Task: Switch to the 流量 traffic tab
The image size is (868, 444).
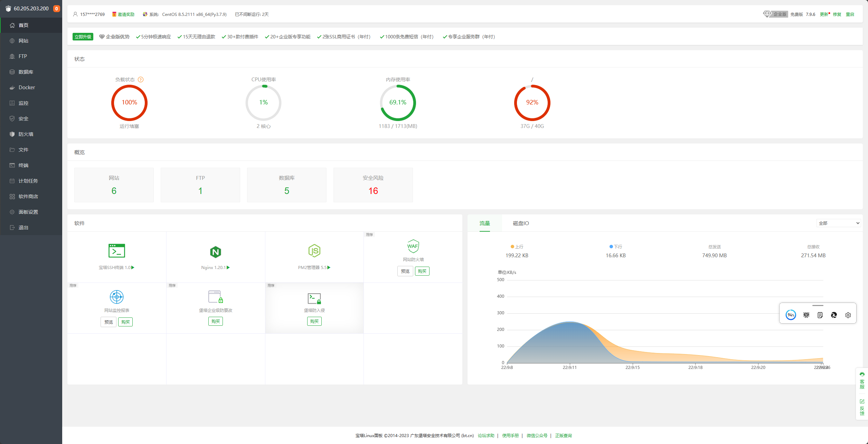Action: (x=485, y=223)
